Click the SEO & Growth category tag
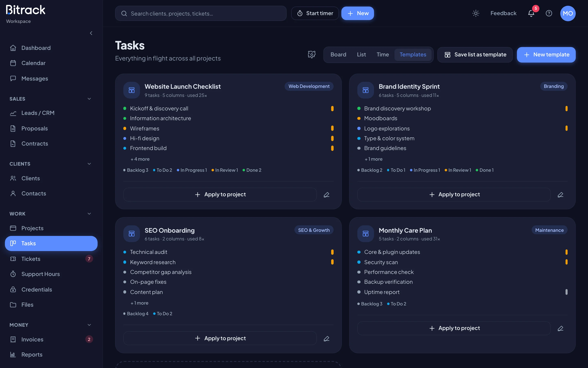The image size is (588, 368). [314, 230]
